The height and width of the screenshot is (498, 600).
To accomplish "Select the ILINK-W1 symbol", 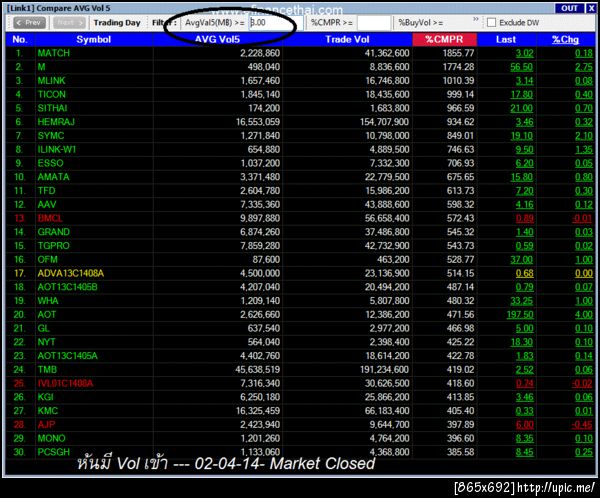I will (x=57, y=150).
